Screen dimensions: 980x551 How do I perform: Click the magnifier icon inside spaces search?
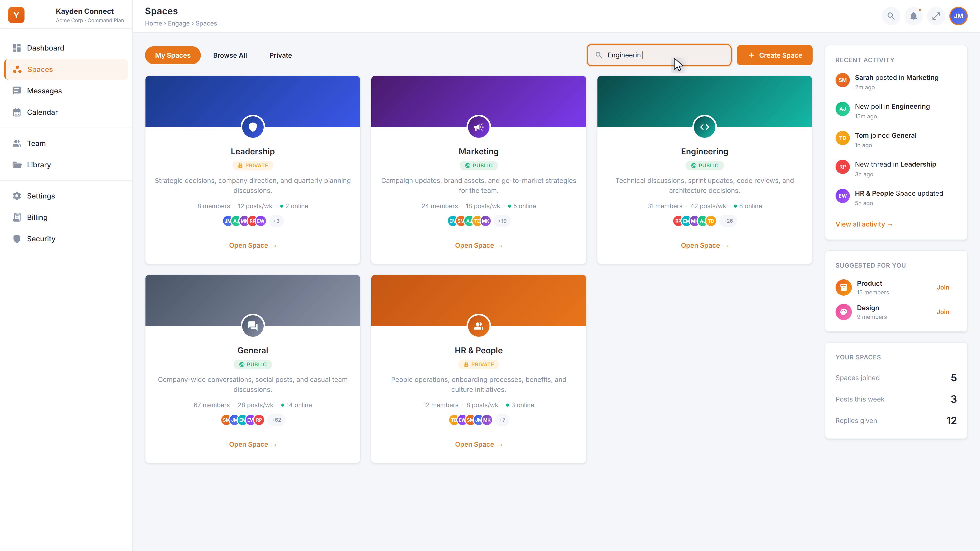(599, 55)
